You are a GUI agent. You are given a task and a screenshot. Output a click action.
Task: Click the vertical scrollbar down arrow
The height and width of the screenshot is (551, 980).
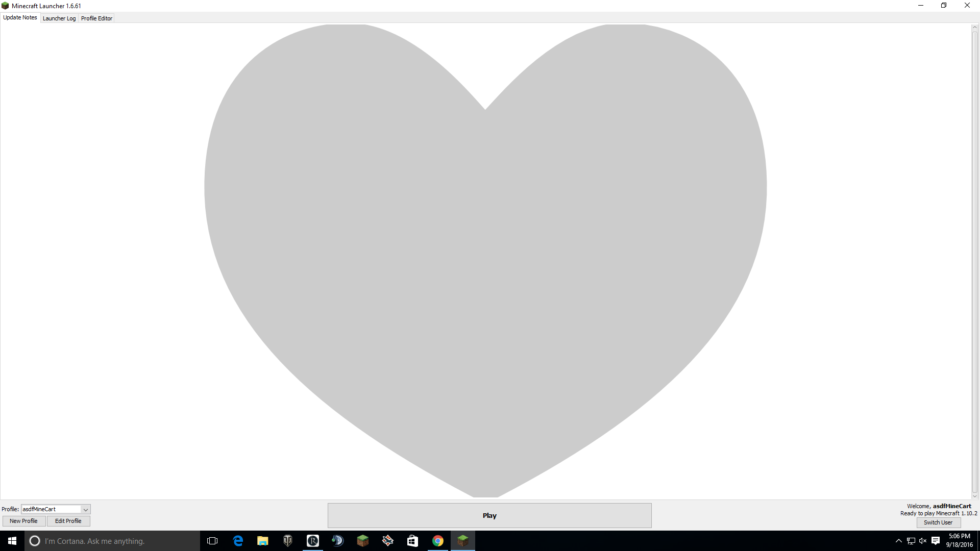tap(974, 496)
